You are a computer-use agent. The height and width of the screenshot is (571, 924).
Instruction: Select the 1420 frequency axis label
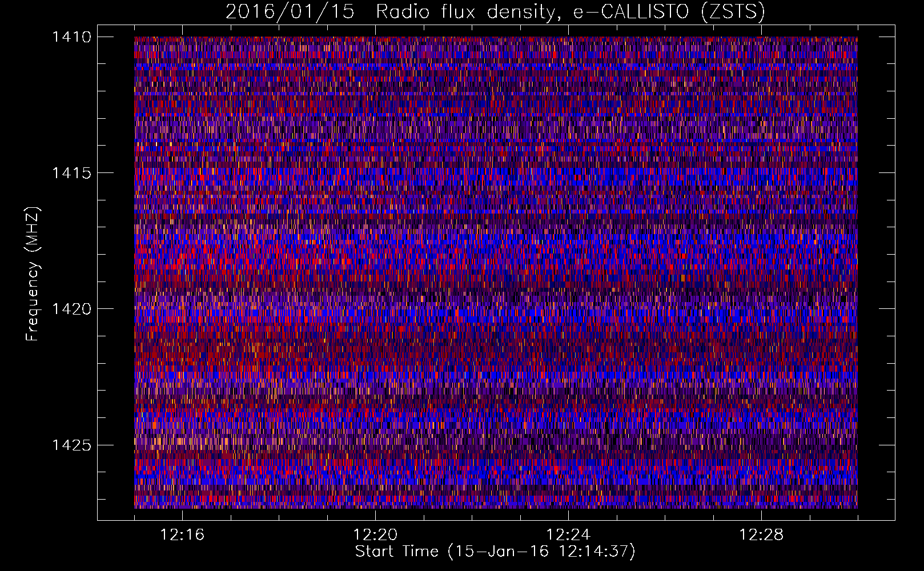tap(71, 309)
